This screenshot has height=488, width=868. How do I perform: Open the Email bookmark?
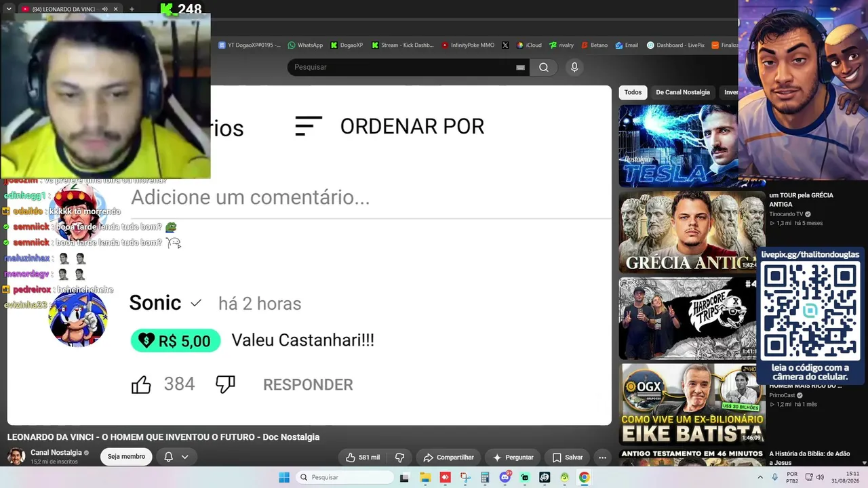pyautogui.click(x=627, y=45)
